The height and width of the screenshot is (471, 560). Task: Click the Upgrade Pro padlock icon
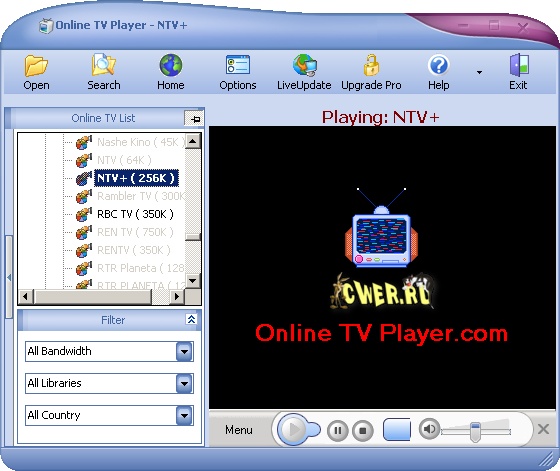pyautogui.click(x=371, y=65)
